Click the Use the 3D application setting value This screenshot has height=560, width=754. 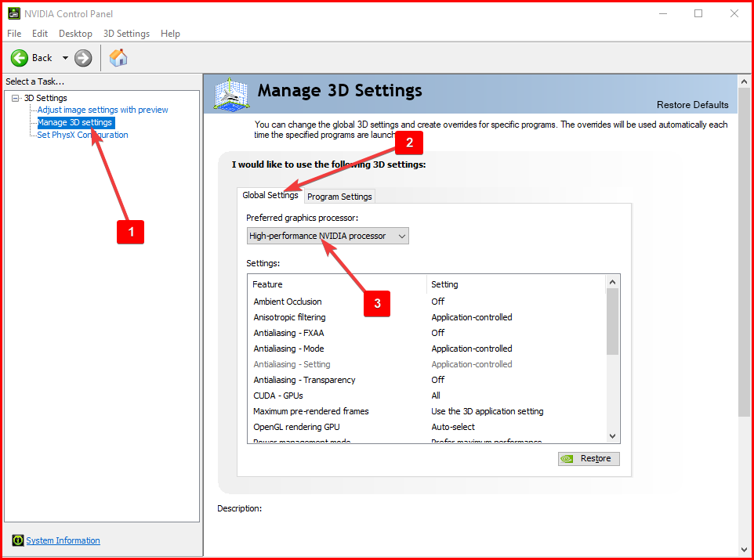click(487, 411)
